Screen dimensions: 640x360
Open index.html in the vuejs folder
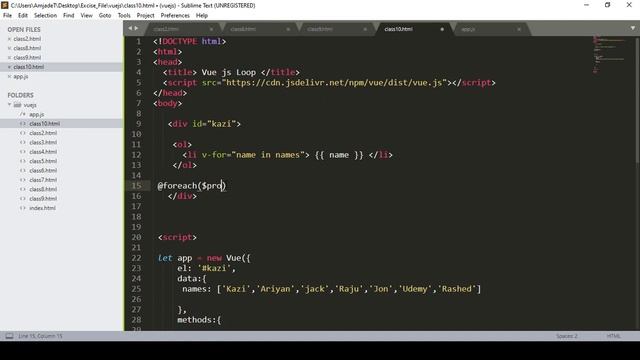tap(42, 208)
